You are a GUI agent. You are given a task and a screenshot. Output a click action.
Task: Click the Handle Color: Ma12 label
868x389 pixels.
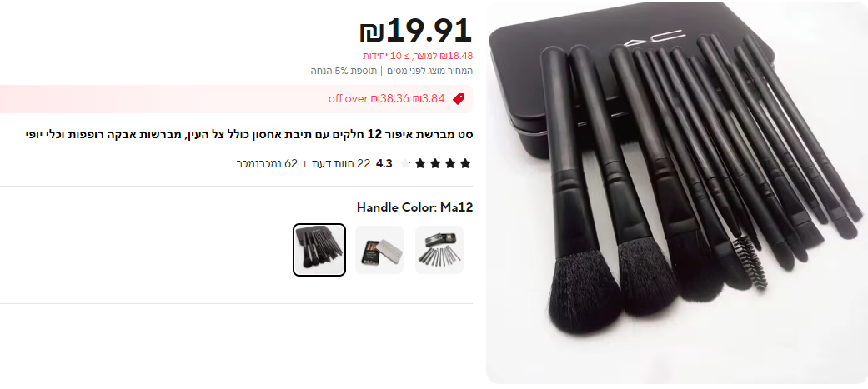tap(414, 207)
